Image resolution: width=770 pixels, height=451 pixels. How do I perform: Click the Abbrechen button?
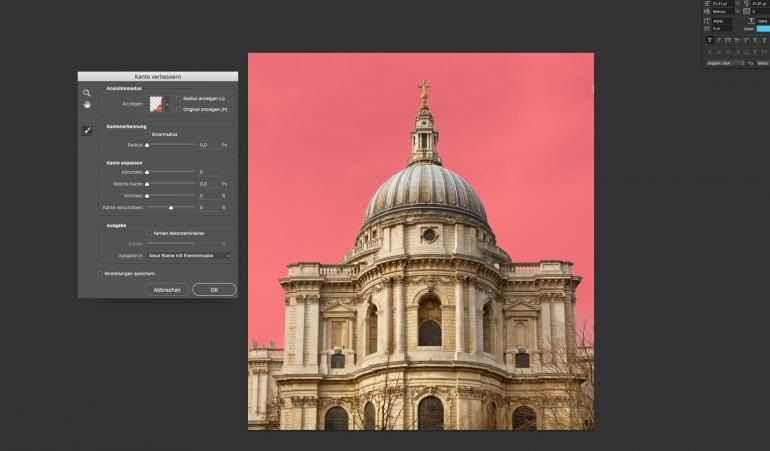click(x=167, y=290)
